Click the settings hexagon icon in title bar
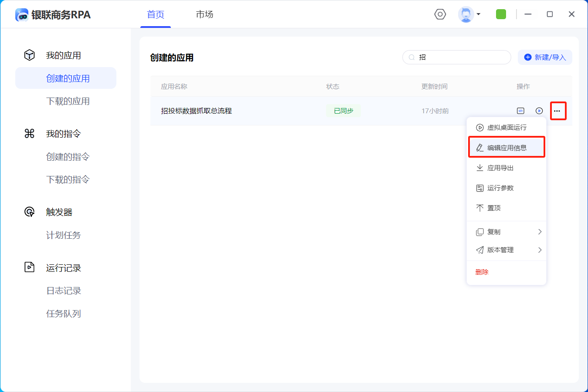 pos(440,14)
